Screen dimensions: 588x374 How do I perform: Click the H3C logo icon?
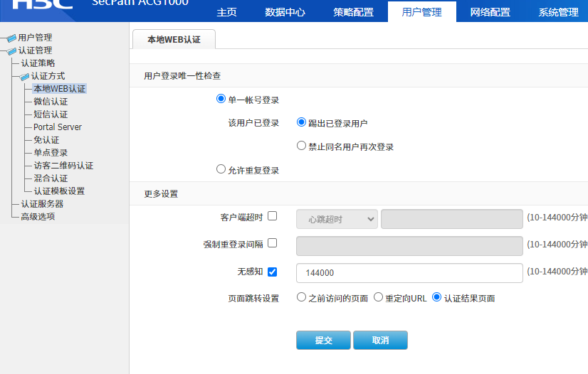click(43, 6)
